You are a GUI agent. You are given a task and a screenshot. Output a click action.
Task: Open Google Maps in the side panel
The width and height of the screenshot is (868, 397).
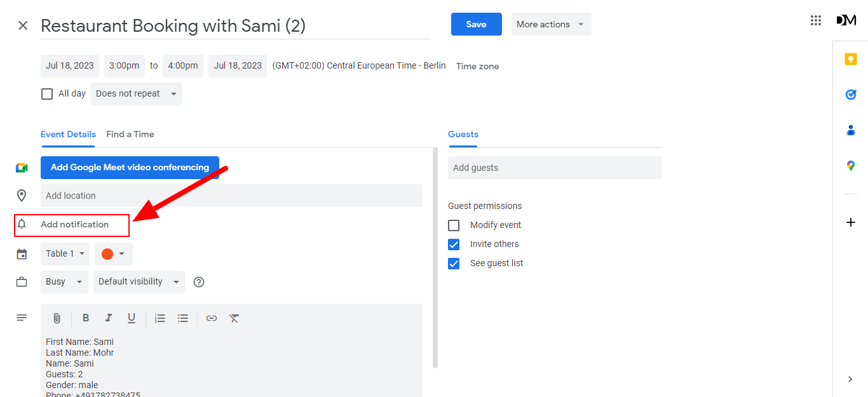pos(851,166)
